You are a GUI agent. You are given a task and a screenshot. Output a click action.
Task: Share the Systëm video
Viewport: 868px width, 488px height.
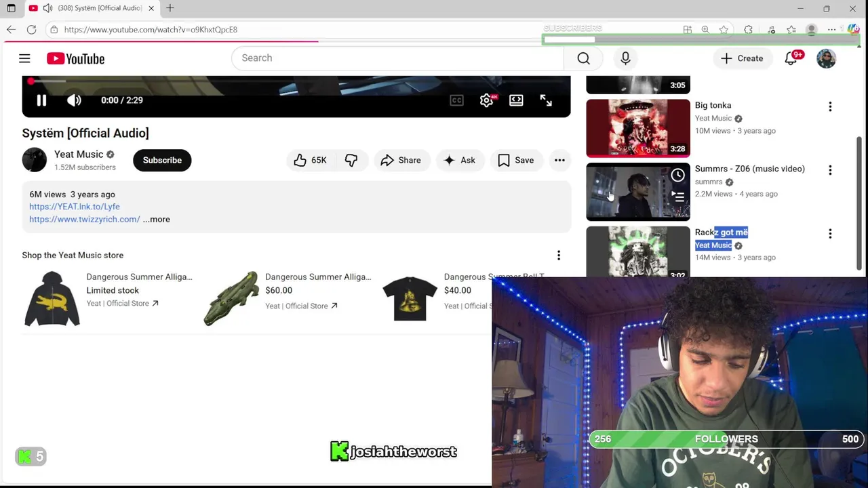coord(401,160)
